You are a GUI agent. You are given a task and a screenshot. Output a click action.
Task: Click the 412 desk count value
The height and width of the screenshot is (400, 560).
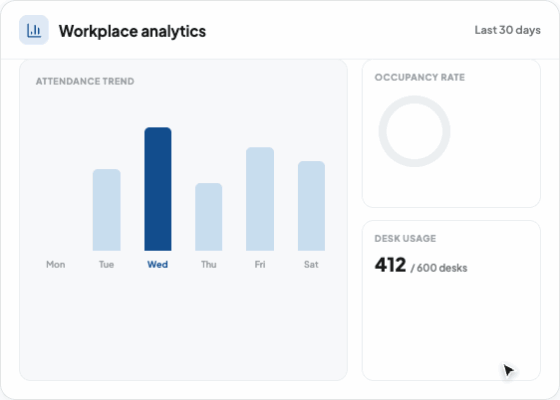tap(390, 265)
